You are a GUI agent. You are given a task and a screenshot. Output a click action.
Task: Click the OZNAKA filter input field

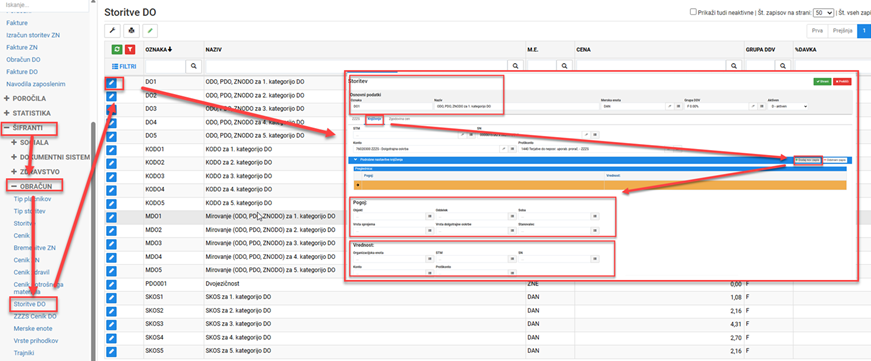166,66
